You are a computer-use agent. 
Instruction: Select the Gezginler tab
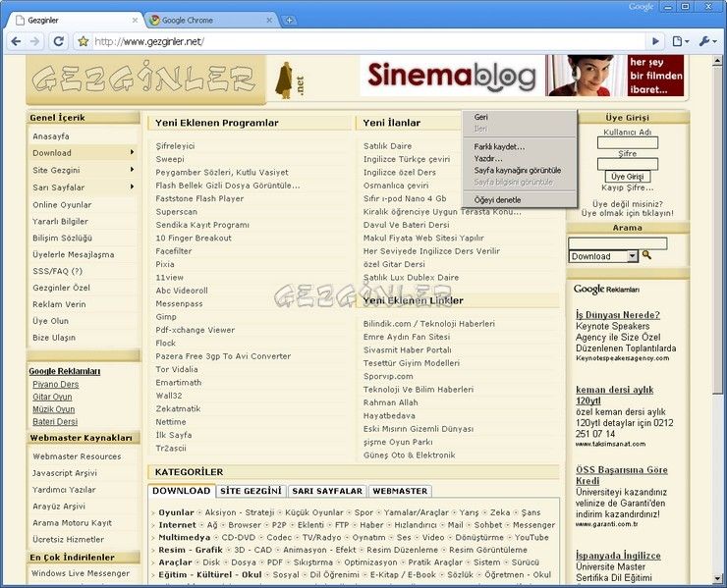point(77,20)
